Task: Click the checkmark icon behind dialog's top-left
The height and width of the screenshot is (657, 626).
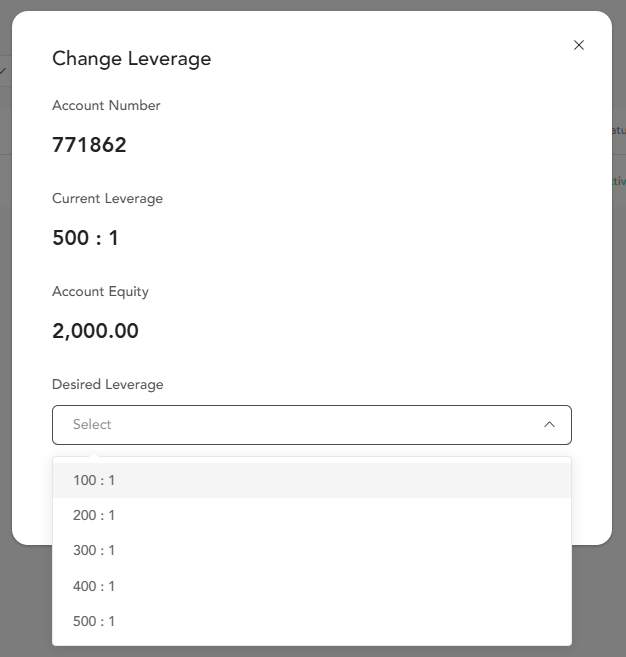Action: click(x=4, y=71)
